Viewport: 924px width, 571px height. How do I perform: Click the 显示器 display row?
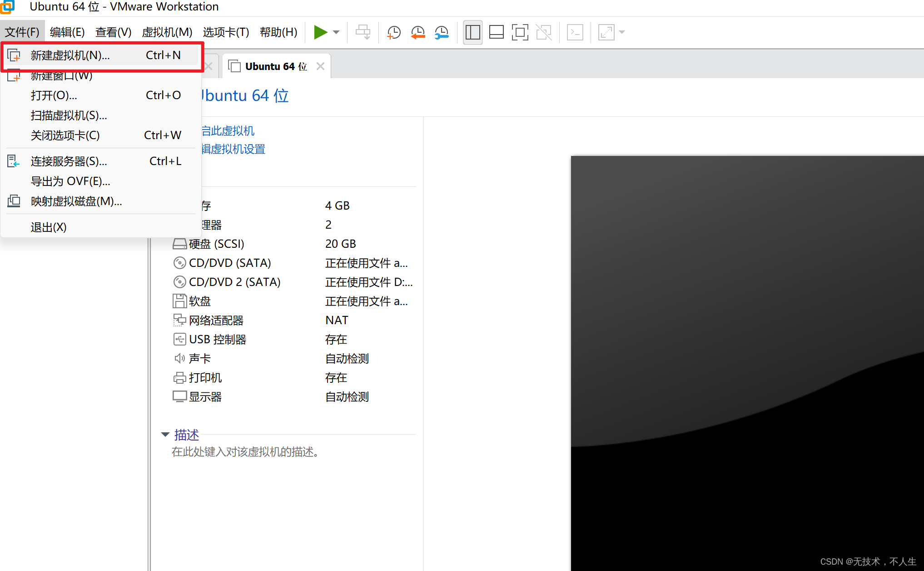click(293, 397)
